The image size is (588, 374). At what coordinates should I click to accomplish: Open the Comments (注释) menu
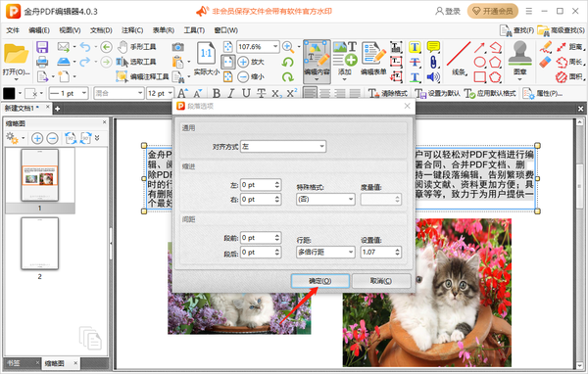tap(132, 30)
